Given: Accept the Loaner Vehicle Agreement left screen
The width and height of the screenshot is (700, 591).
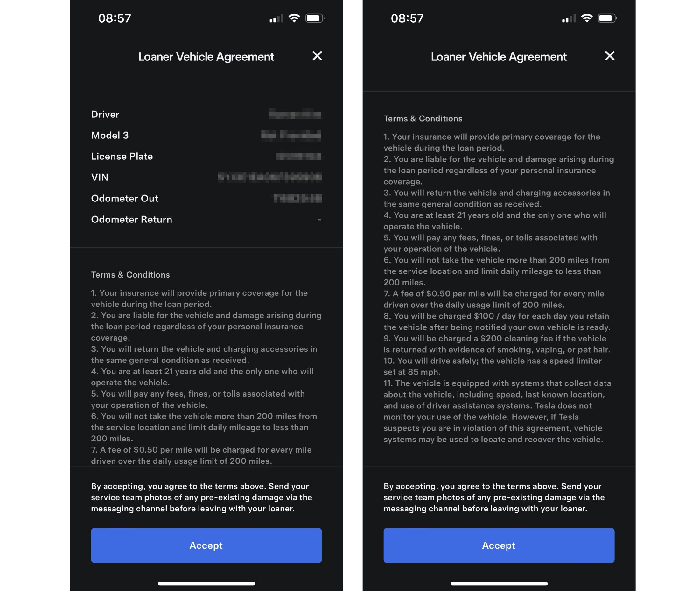Looking at the screenshot, I should [206, 545].
